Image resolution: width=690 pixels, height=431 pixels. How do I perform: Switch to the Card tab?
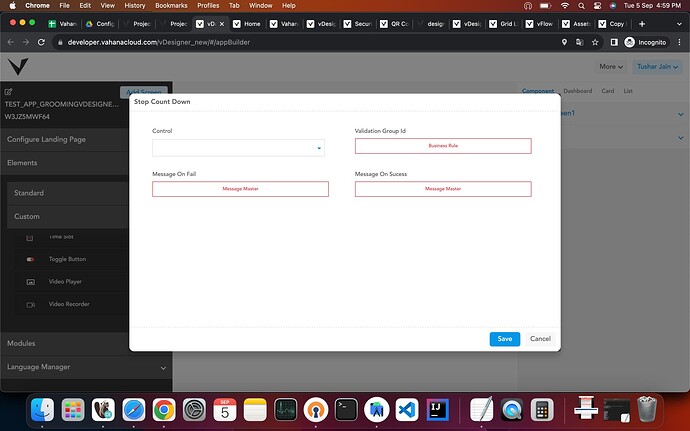pyautogui.click(x=608, y=91)
